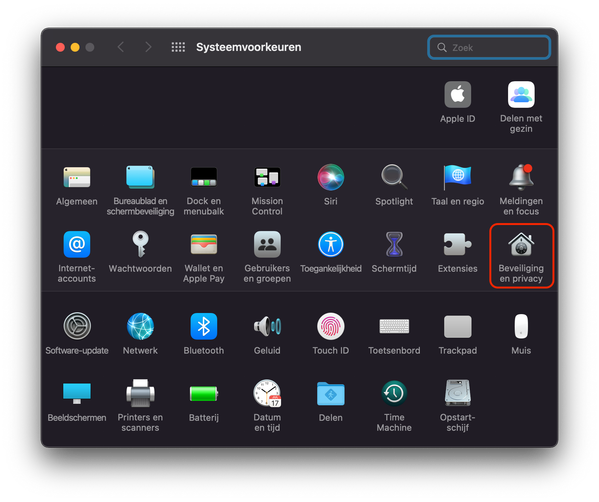Open Time Machine preferences
599x502 pixels.
[x=394, y=393]
